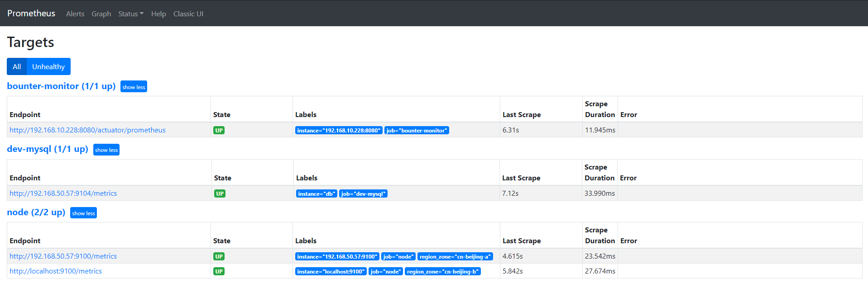Select the All targets filter
This screenshot has width=868, height=283.
click(17, 66)
